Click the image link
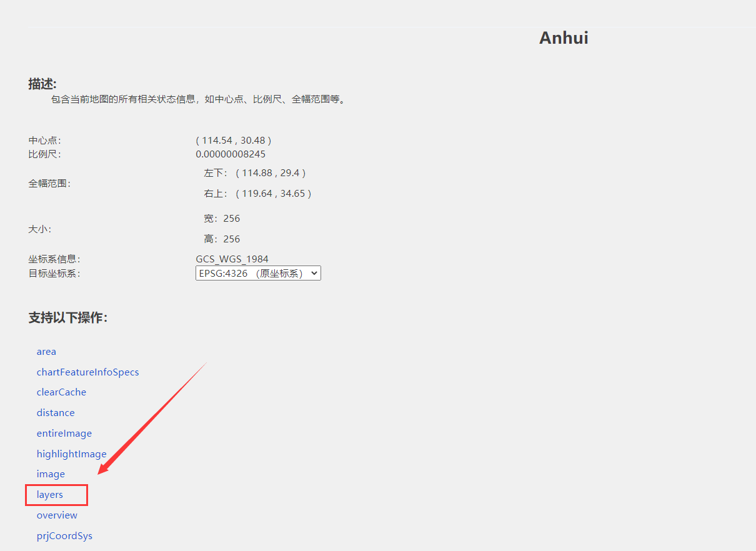 (51, 474)
